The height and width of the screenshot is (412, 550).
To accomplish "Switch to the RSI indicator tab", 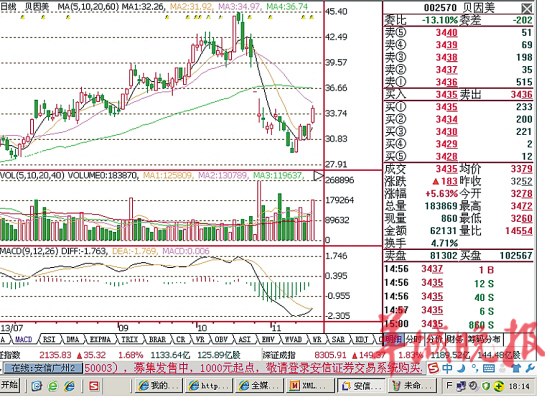I will [x=49, y=339].
